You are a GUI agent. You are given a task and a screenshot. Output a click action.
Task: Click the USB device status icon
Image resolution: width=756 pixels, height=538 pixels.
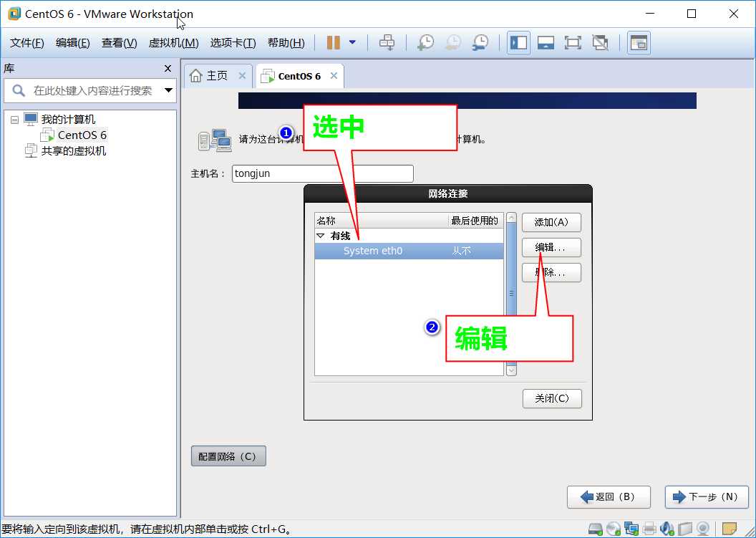[685, 529]
